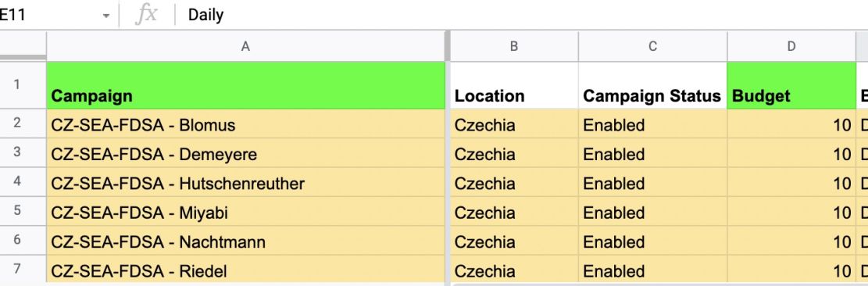Viewport: 868px width, 286px height.
Task: Select row 7 header
Action: tap(17, 269)
